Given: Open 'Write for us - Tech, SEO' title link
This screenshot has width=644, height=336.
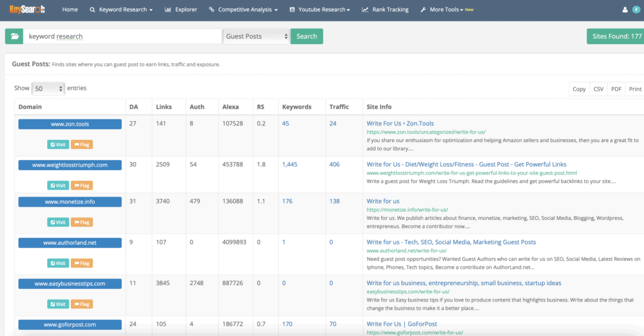Looking at the screenshot, I should pyautogui.click(x=451, y=242).
